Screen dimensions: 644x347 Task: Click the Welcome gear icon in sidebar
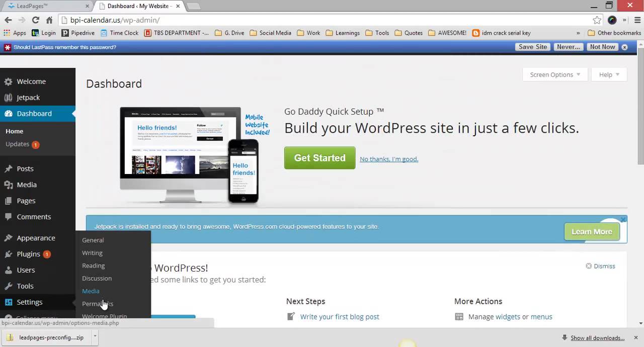click(x=8, y=81)
